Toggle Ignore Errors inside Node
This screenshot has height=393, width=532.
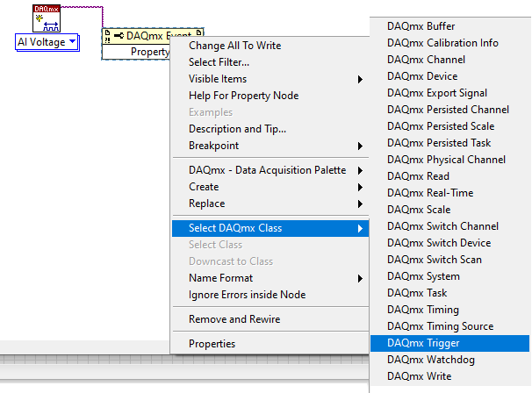(270, 295)
